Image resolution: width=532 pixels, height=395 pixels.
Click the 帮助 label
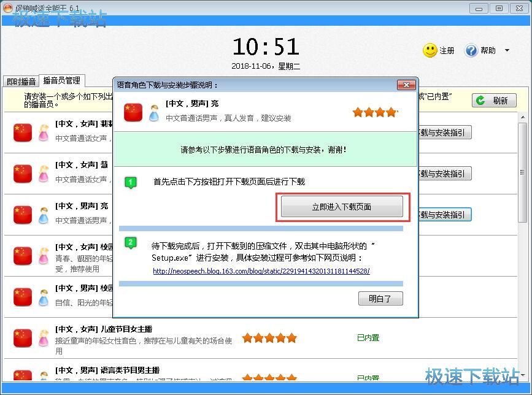(x=488, y=50)
